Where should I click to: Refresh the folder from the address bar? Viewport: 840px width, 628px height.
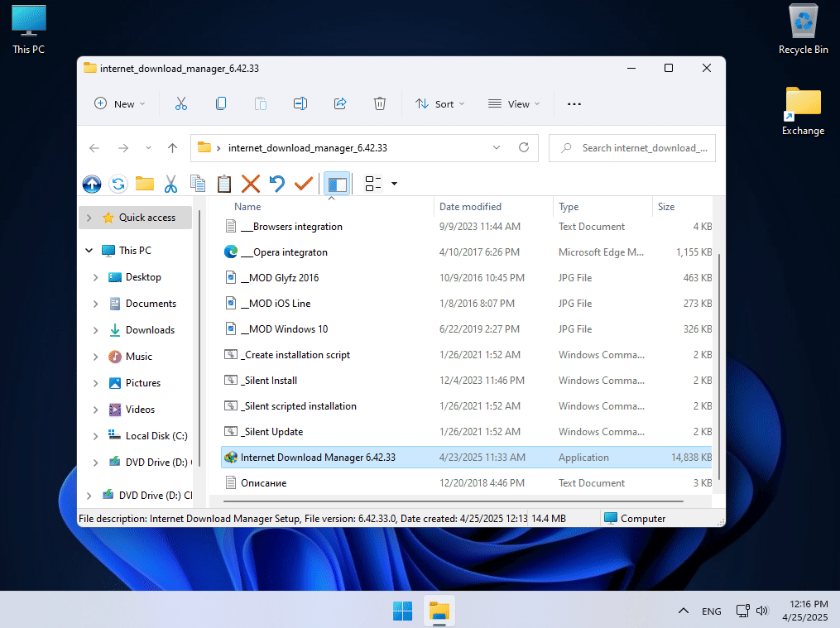point(524,147)
